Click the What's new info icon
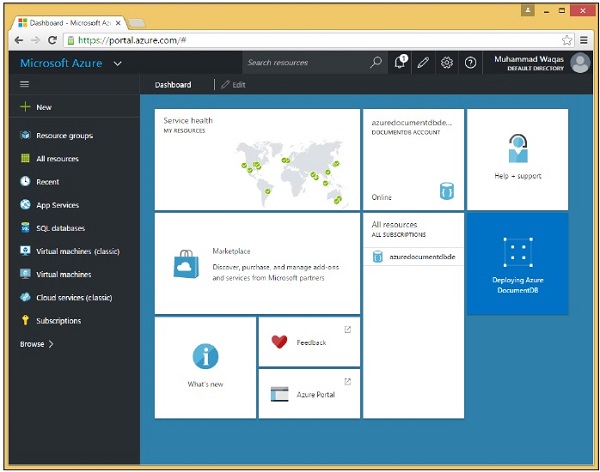This screenshot has height=472, width=600. (205, 356)
